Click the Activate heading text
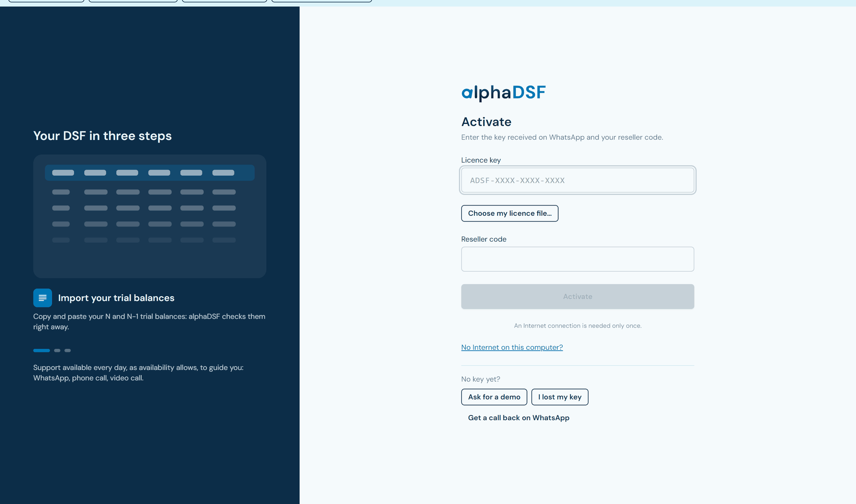This screenshot has width=856, height=504. tap(486, 122)
